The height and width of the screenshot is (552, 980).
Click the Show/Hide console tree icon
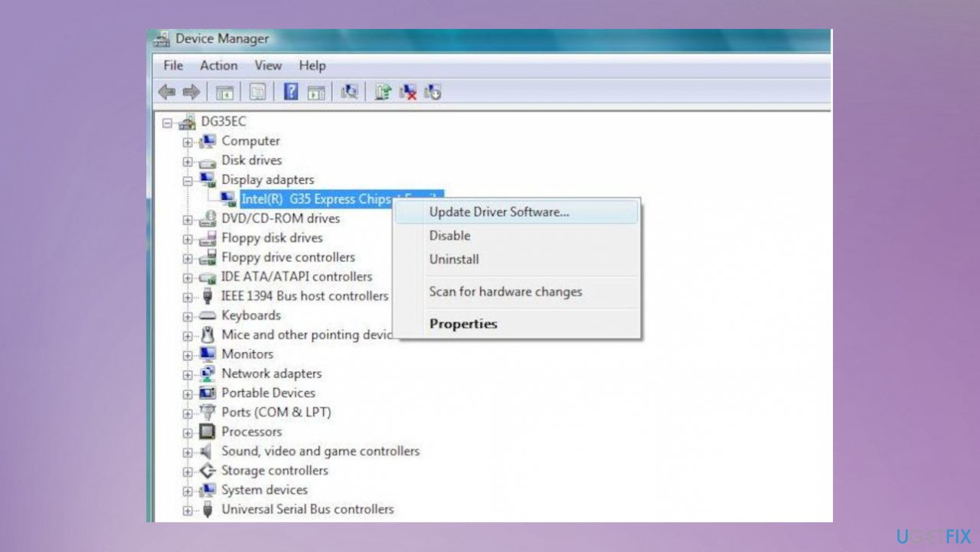pyautogui.click(x=225, y=92)
